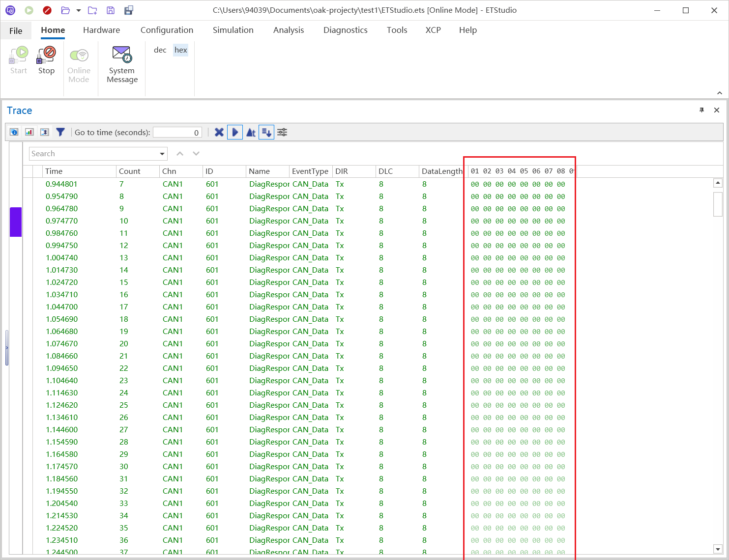This screenshot has height=560, width=729.
Task: Click the new project folder icon
Action: click(92, 10)
